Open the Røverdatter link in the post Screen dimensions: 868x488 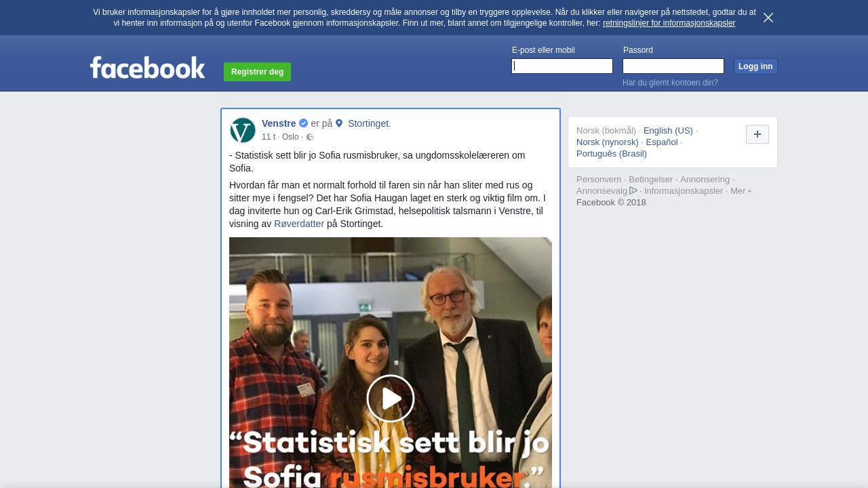(x=299, y=224)
